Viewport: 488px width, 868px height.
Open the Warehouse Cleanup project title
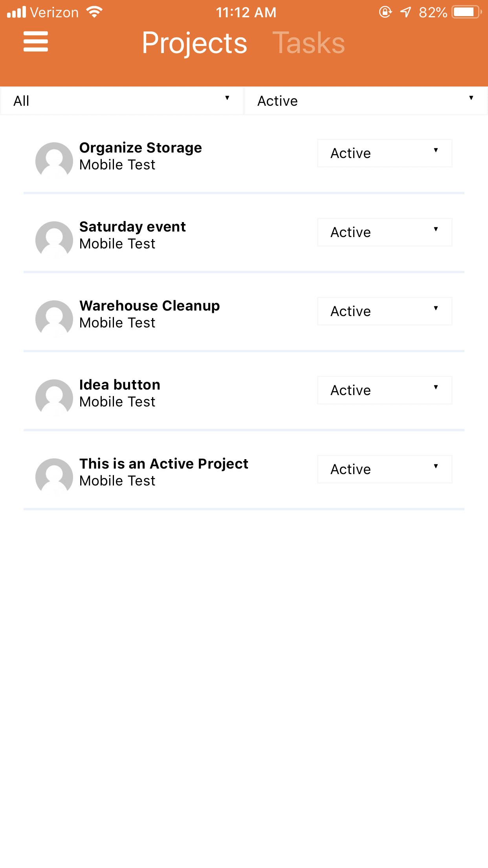[150, 306]
